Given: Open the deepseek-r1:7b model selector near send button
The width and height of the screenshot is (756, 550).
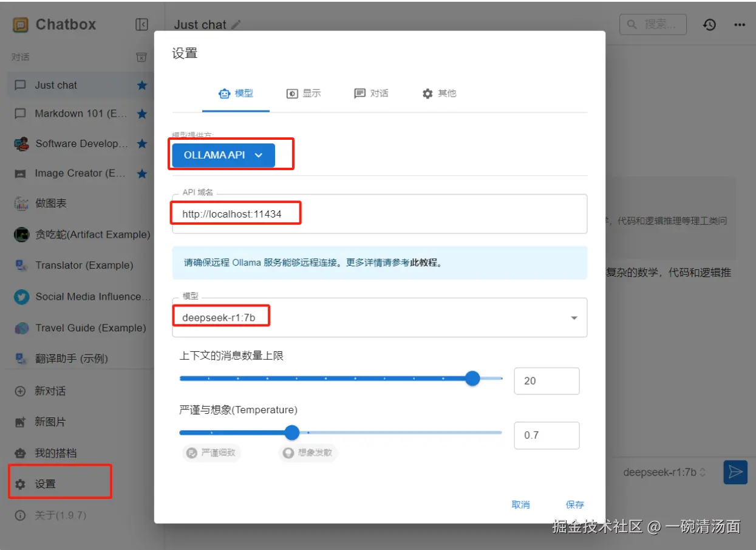Looking at the screenshot, I should click(664, 472).
